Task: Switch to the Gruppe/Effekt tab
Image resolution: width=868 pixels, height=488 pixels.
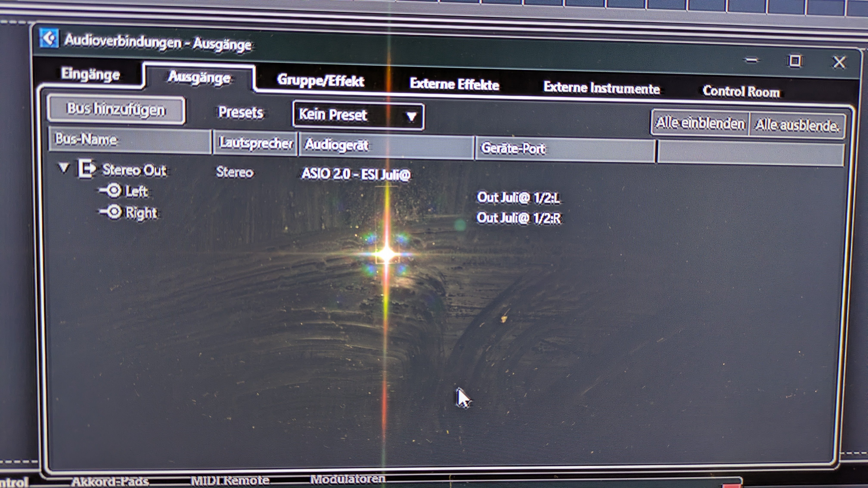Action: pyautogui.click(x=321, y=80)
